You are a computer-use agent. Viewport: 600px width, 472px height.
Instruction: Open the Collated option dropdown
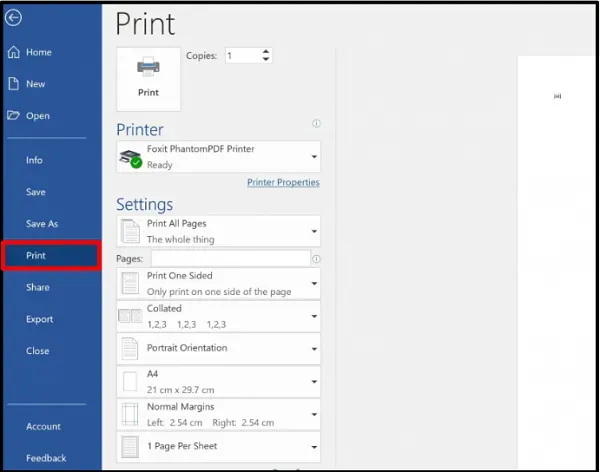218,316
